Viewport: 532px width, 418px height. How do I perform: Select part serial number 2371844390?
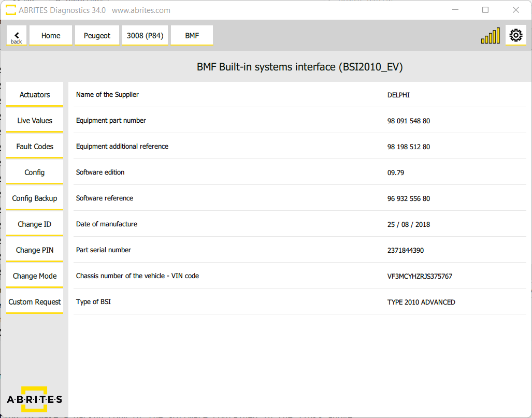coord(406,250)
